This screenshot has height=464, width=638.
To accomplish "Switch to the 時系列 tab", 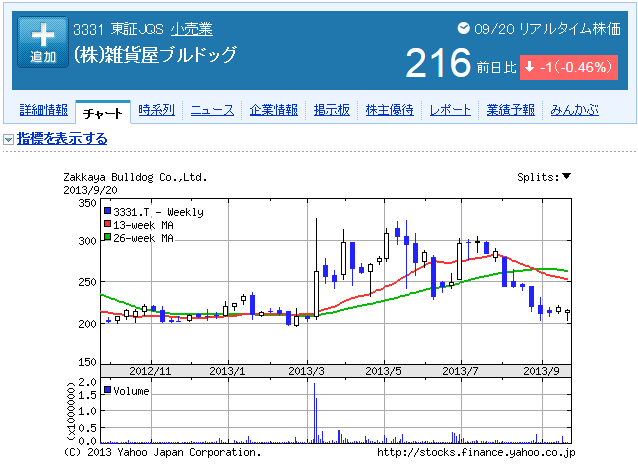I will [x=157, y=110].
